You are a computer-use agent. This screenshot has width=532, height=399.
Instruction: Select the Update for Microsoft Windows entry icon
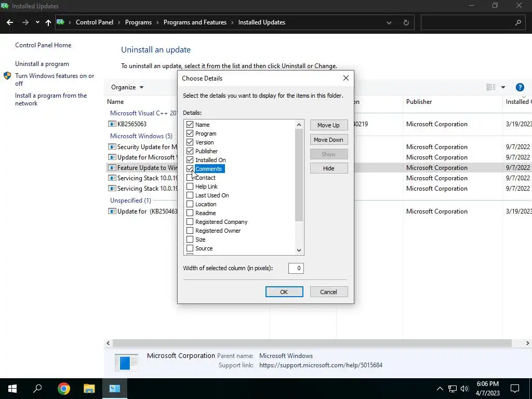[112, 157]
